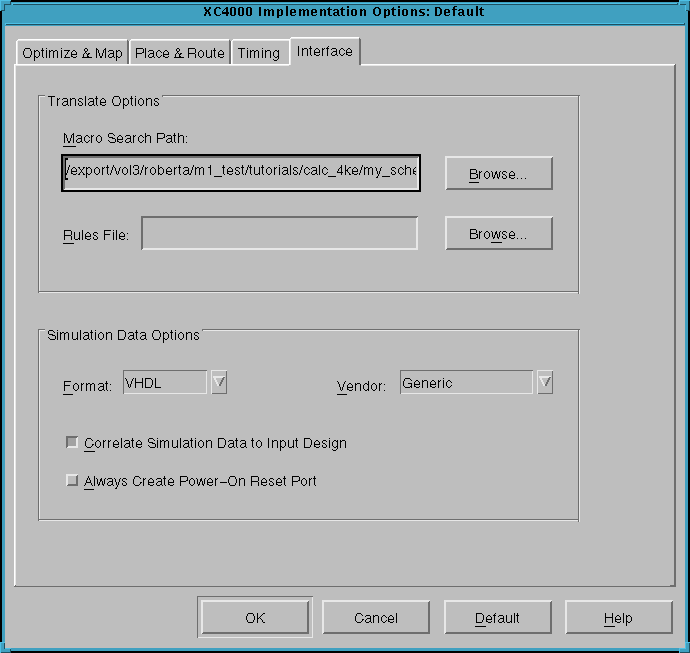
Task: Focus the Macro Search Path field
Action: coord(241,172)
